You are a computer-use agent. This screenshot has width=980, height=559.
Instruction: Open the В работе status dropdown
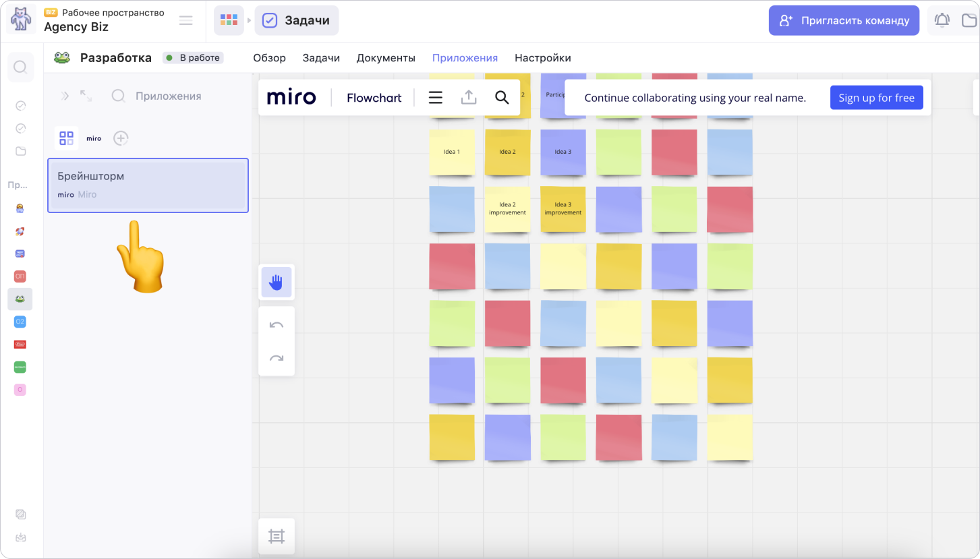tap(193, 58)
